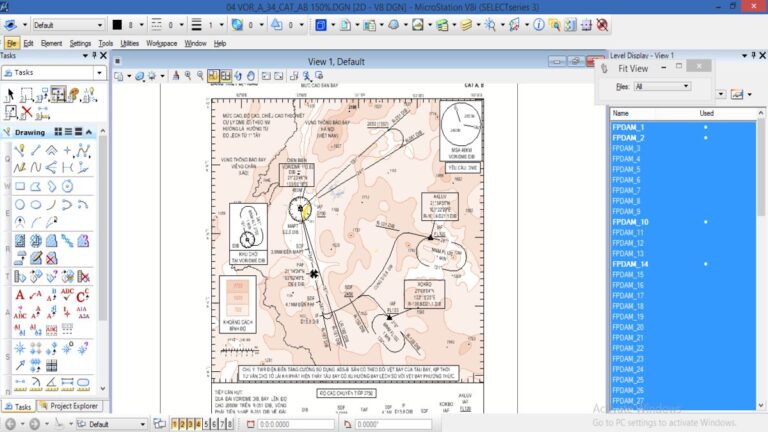Pick the Place Block rectangle tool
This screenshot has height=432, width=768.
20,186
